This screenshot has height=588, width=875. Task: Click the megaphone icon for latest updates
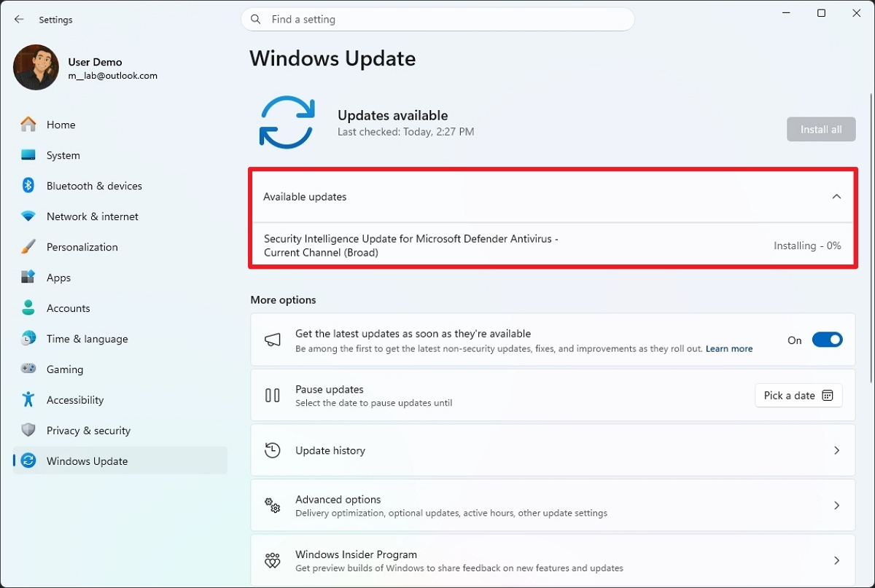click(x=273, y=340)
